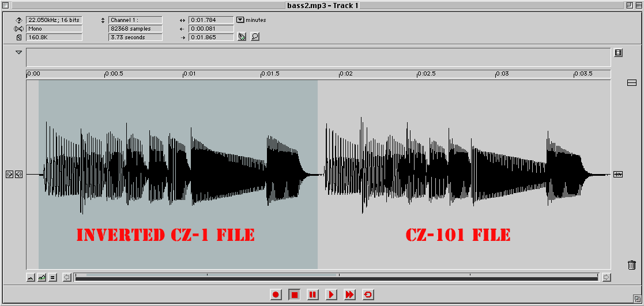Click the unselected CZ-101 waveform region
This screenshot has width=644, height=306.
tap(464, 175)
